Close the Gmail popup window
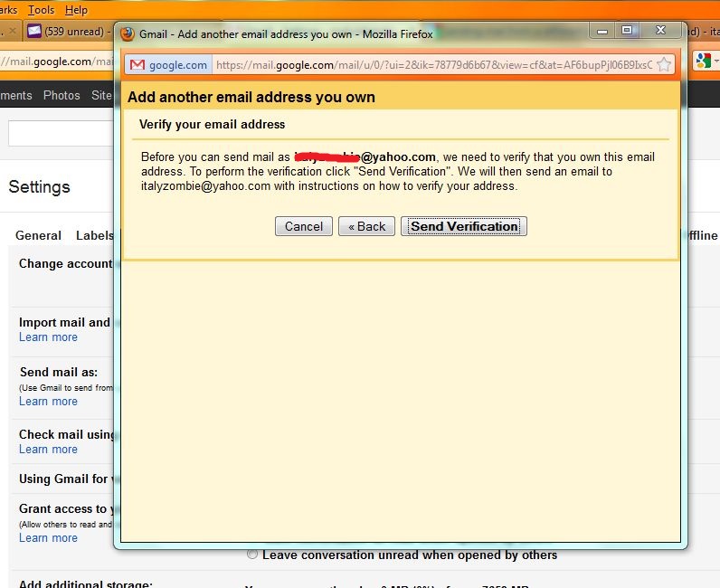 660,31
